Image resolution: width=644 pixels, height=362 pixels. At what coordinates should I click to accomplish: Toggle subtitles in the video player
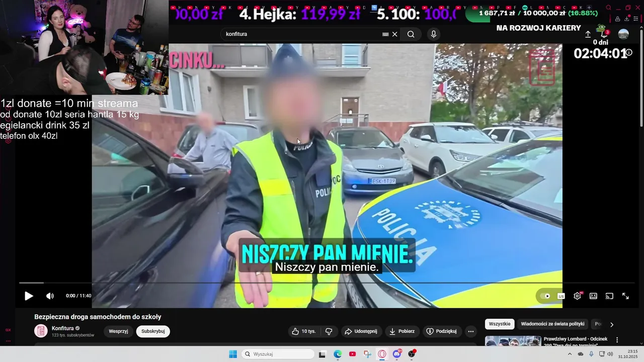[561, 296]
